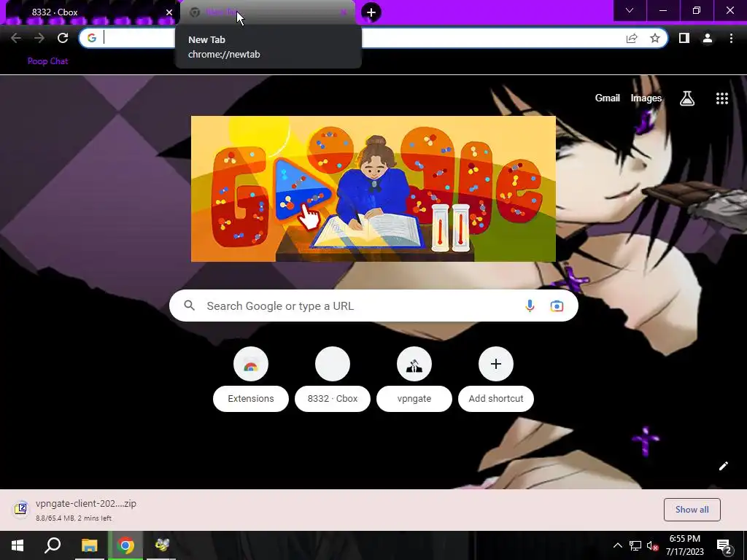Open Windows taskbar search

(53, 545)
